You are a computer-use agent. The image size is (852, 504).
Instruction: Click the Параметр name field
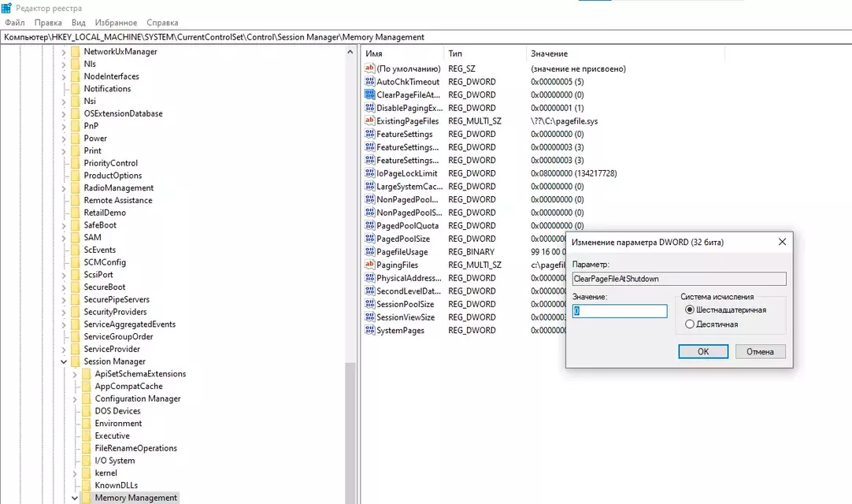coord(679,279)
